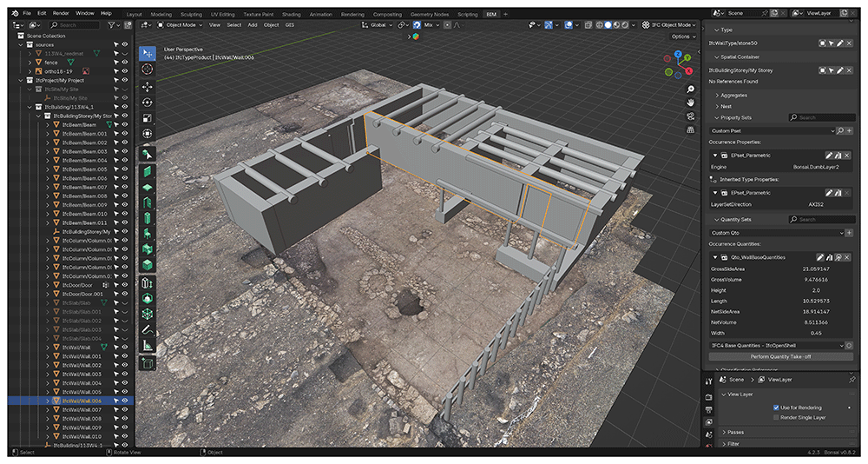Click the pan hand viewport icon
The width and height of the screenshot is (868, 464).
(690, 103)
